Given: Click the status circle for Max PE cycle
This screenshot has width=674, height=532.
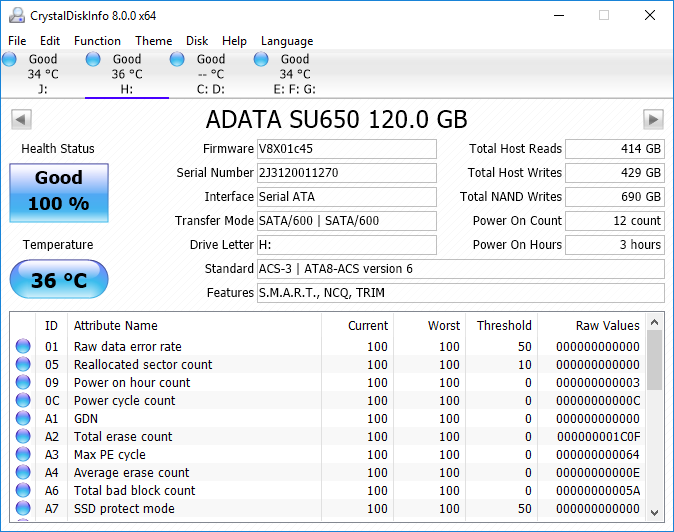Looking at the screenshot, I should click(x=23, y=454).
